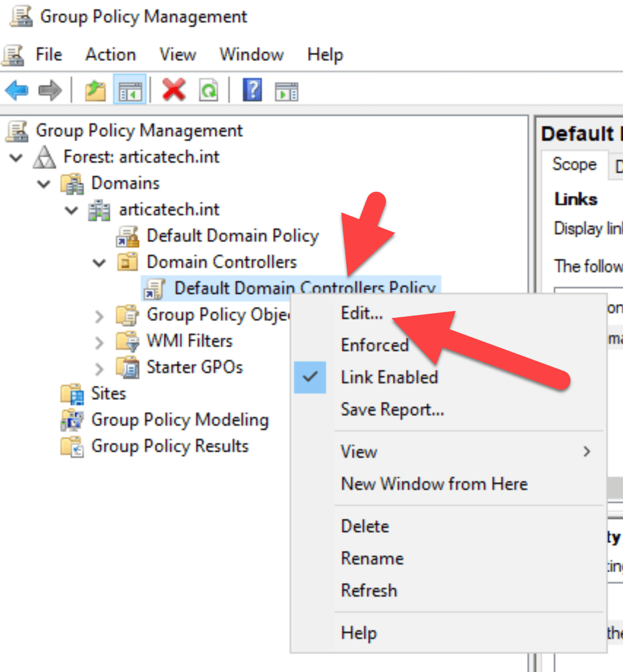Open the Action menu
Image resolution: width=623 pixels, height=672 pixels.
pyautogui.click(x=110, y=54)
